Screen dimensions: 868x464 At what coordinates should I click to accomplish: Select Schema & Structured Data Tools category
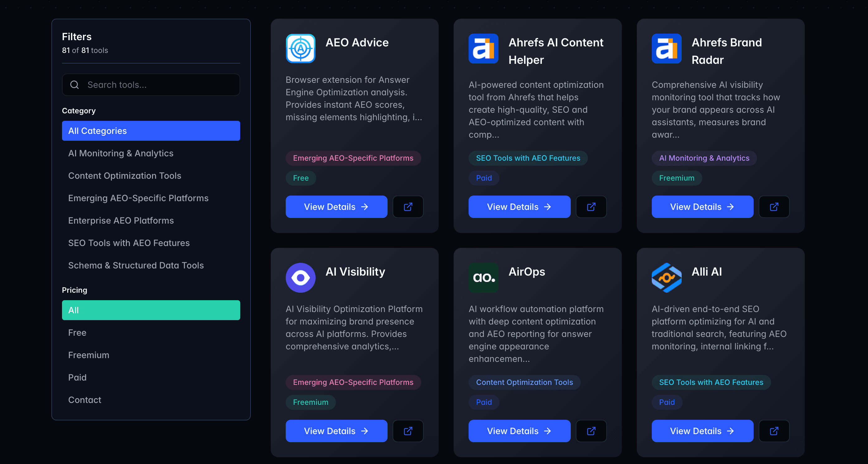[x=136, y=265]
